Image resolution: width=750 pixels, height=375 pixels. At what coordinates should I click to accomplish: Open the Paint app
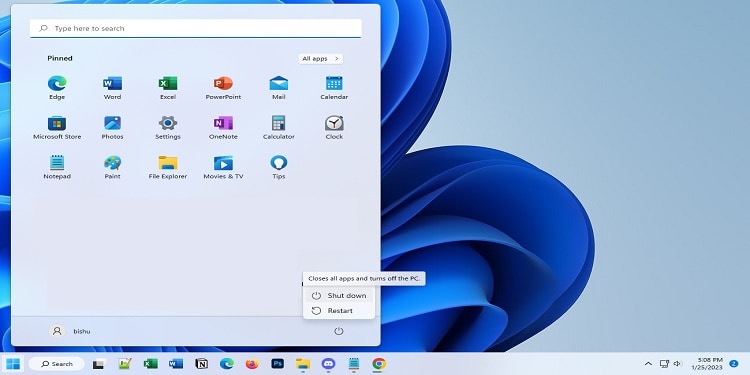point(112,167)
